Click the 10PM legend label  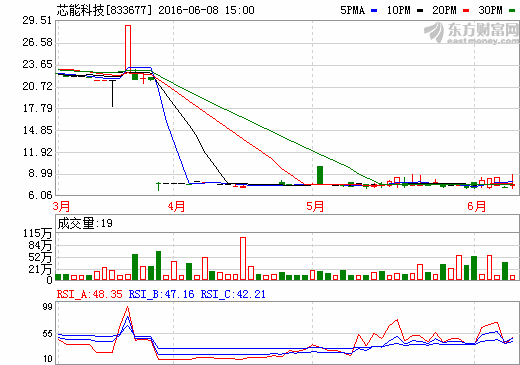click(x=398, y=10)
